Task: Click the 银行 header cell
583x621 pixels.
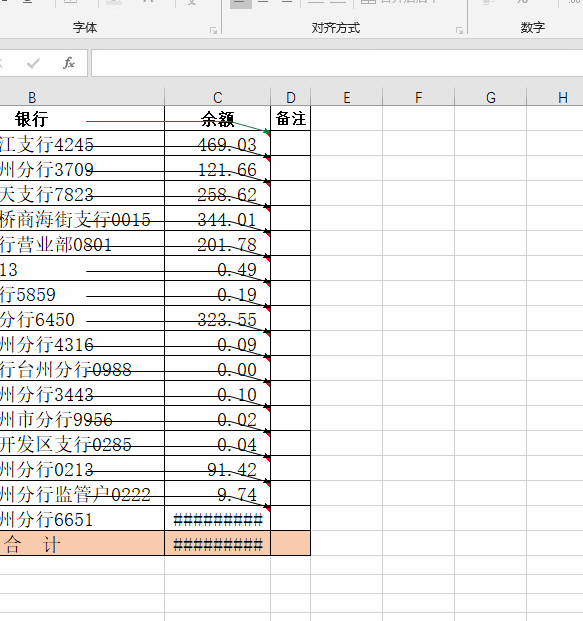Action: (82, 118)
